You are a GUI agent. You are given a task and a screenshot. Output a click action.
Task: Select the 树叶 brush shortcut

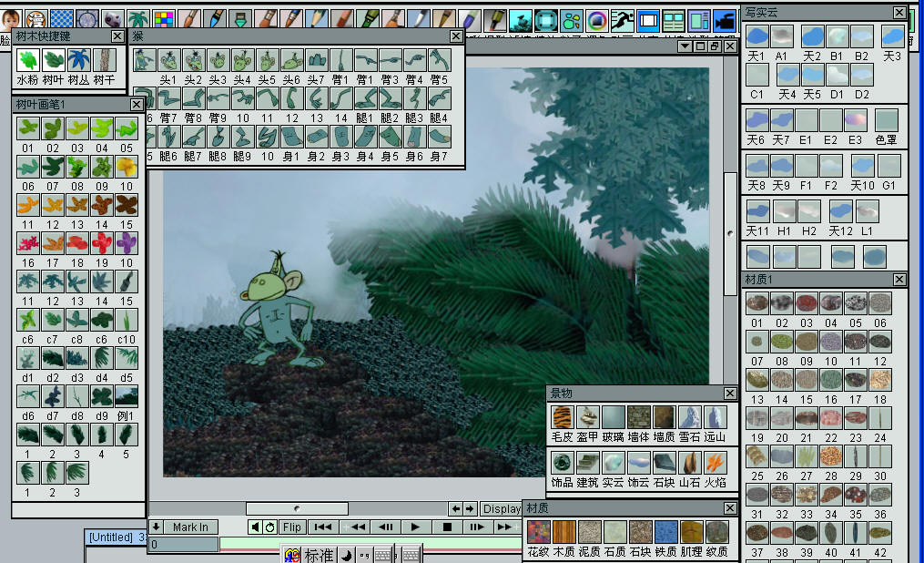[x=53, y=60]
